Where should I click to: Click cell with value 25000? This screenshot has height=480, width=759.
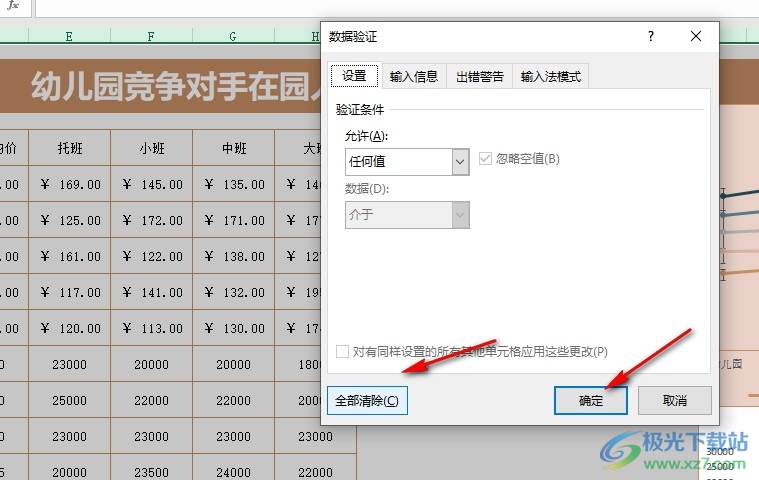pyautogui.click(x=70, y=400)
